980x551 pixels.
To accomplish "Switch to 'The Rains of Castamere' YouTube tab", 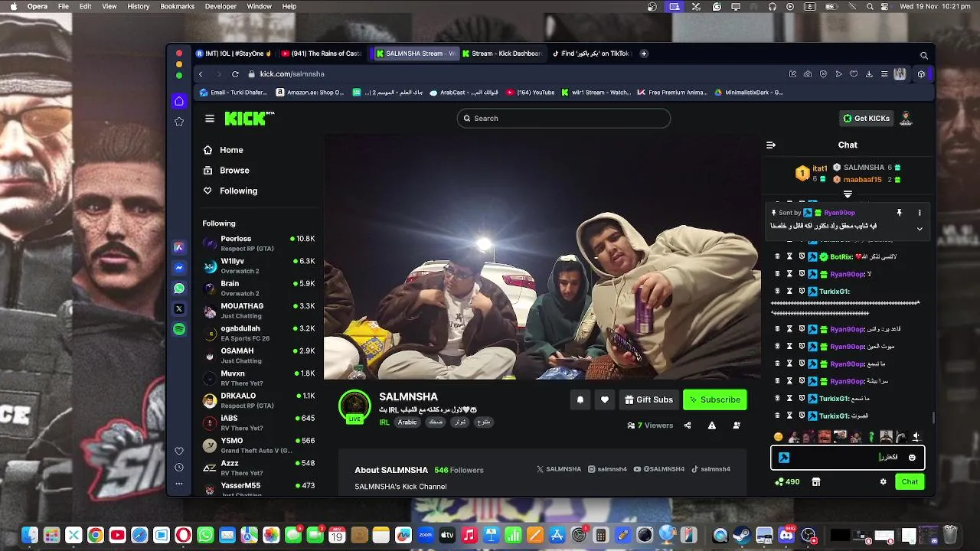I will (321, 54).
